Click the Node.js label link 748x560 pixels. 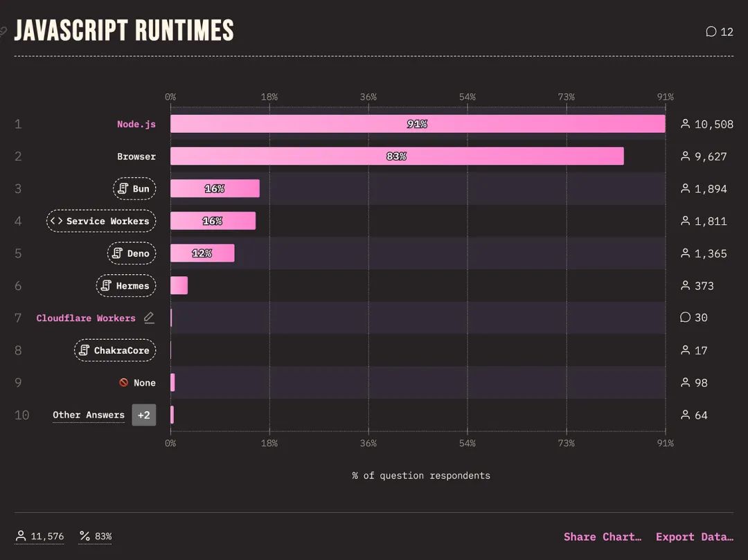click(x=136, y=124)
